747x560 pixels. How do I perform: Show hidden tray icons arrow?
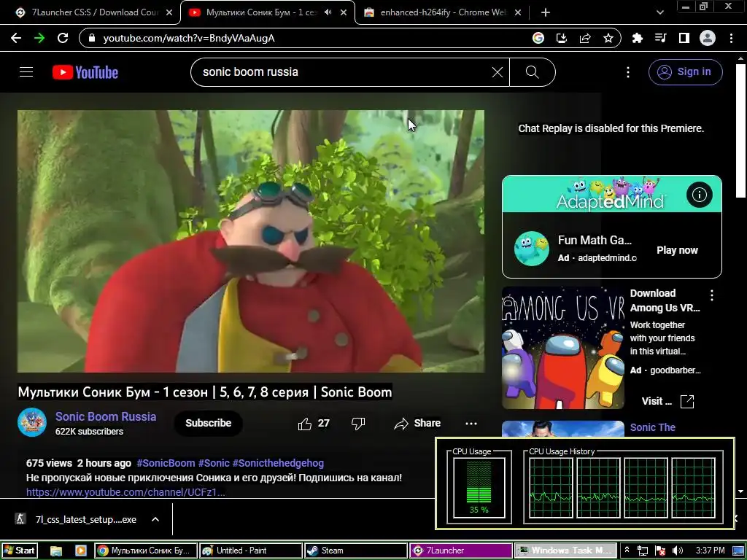point(627,550)
